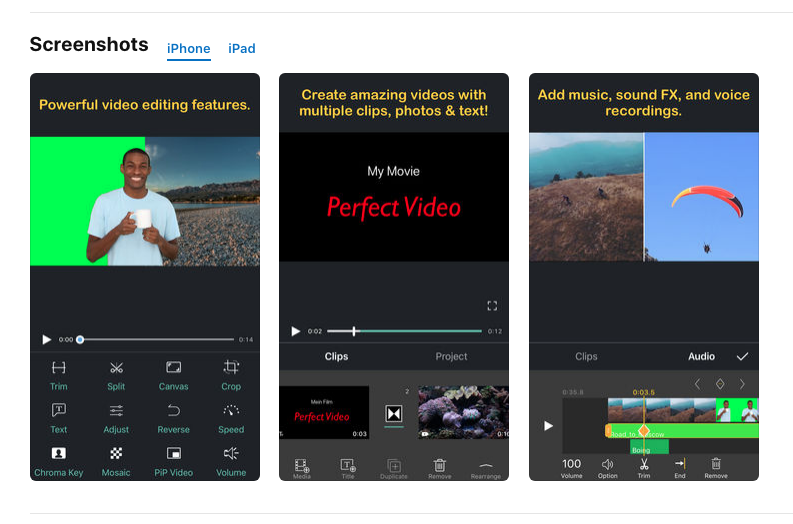This screenshot has height=524, width=793.
Task: Expand the Rearrange arrow in clip toolbar
Action: (486, 465)
